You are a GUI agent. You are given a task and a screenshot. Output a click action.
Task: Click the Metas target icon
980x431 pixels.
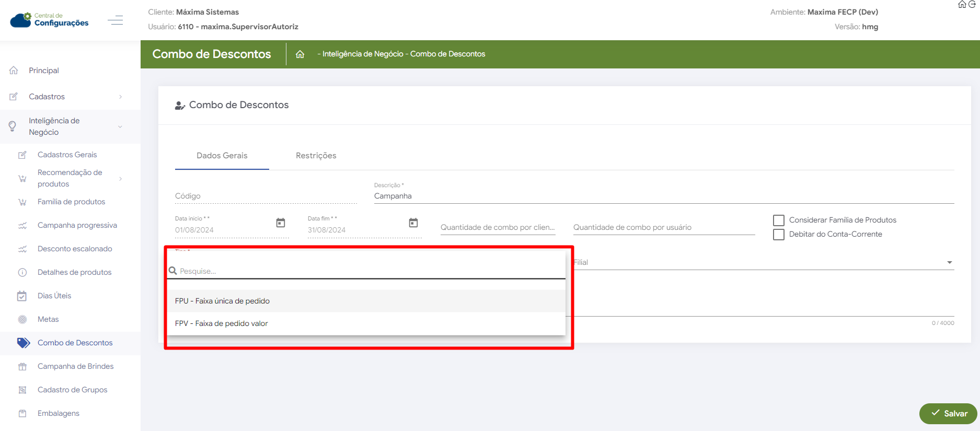point(22,319)
